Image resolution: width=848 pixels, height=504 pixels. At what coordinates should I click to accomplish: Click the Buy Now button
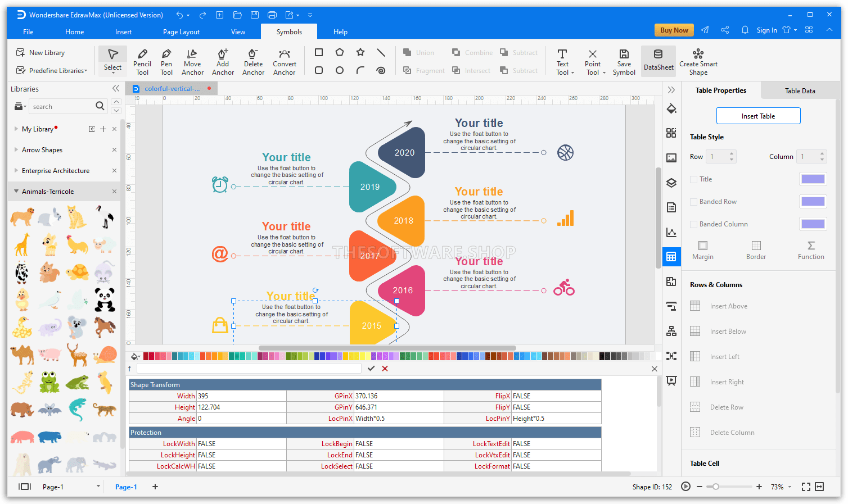pyautogui.click(x=674, y=30)
